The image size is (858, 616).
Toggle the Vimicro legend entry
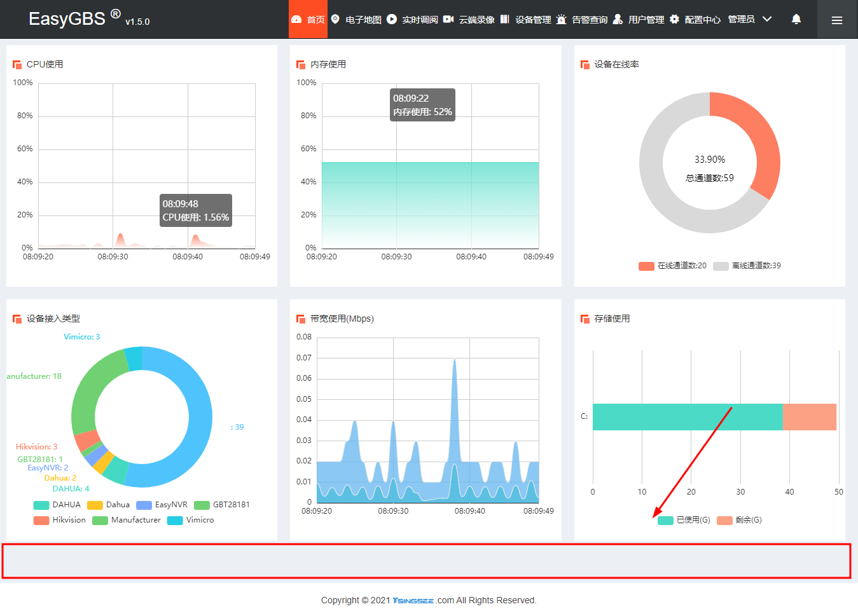click(191, 520)
